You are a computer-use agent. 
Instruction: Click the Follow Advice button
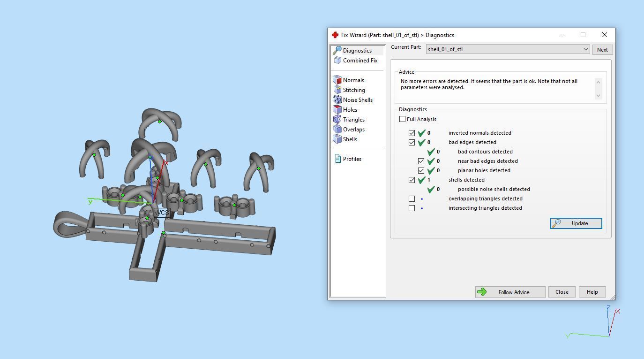point(510,292)
